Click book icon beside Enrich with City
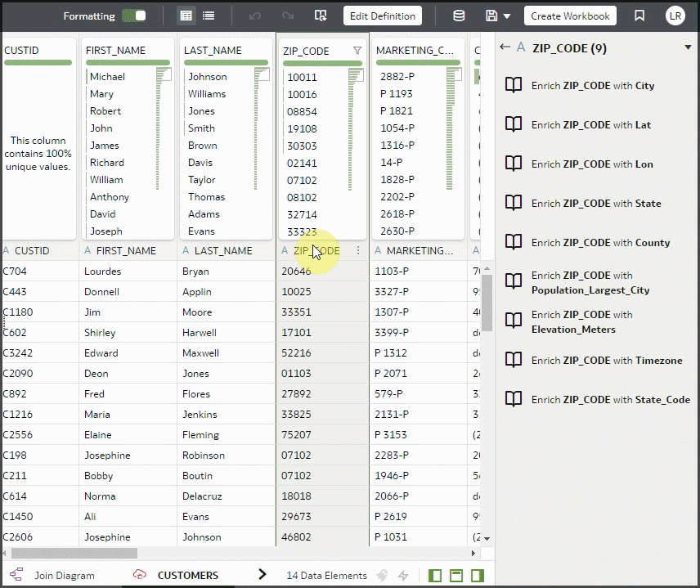 click(x=514, y=85)
